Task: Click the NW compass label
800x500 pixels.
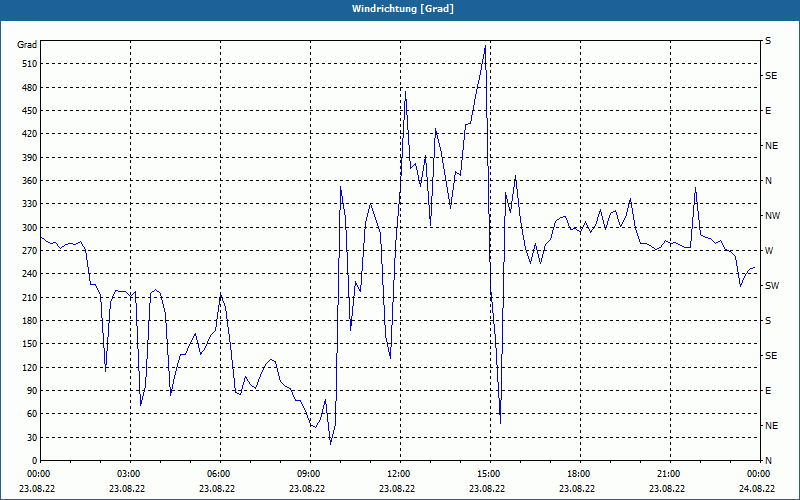Action: click(772, 216)
